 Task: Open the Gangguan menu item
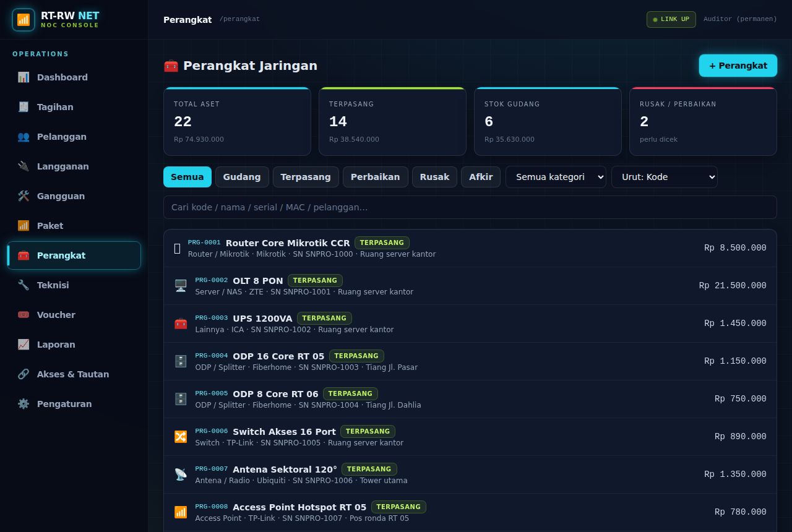(74, 196)
